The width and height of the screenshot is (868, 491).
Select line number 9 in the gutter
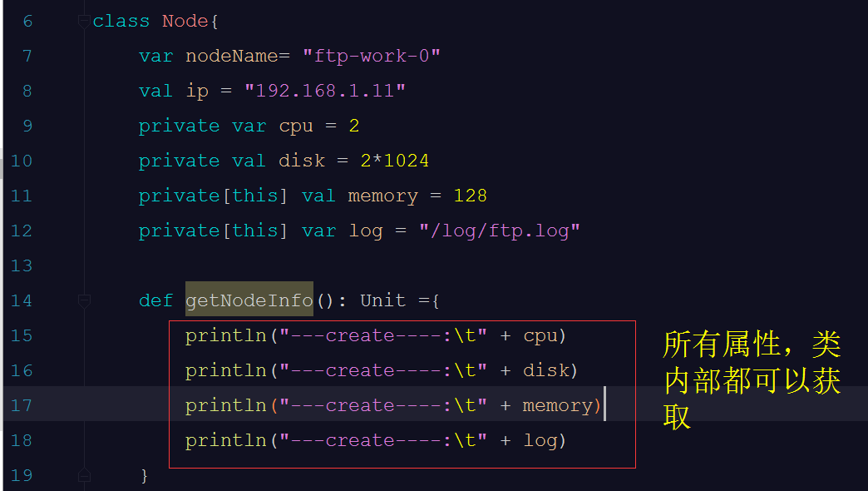point(27,126)
